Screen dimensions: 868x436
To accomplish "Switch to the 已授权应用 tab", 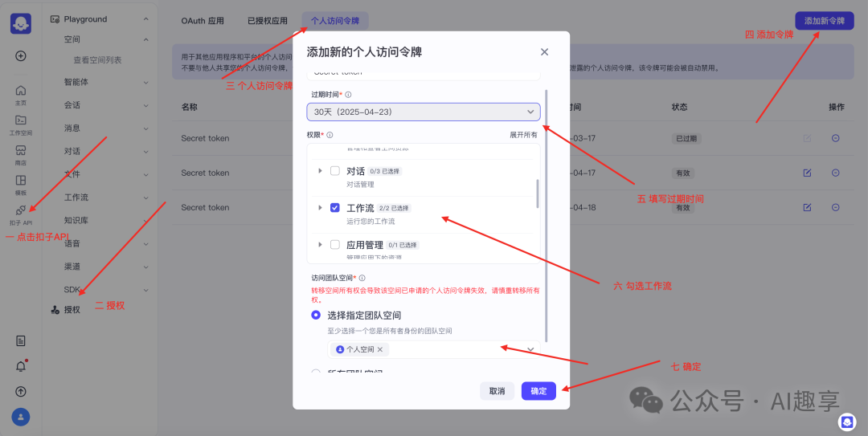I will pos(268,21).
